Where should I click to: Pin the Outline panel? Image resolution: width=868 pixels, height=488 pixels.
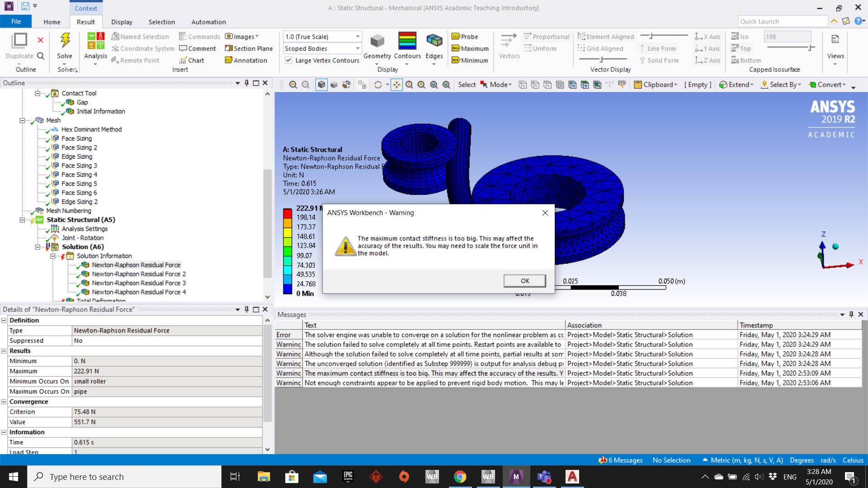(246, 83)
